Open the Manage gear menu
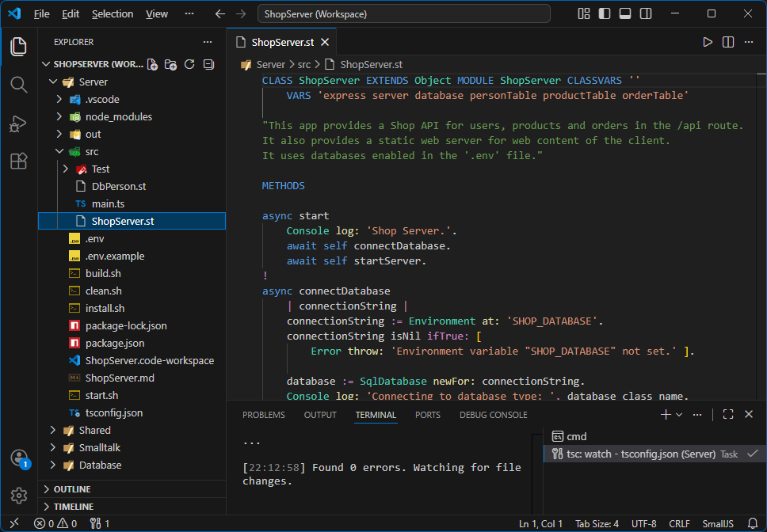 tap(18, 496)
